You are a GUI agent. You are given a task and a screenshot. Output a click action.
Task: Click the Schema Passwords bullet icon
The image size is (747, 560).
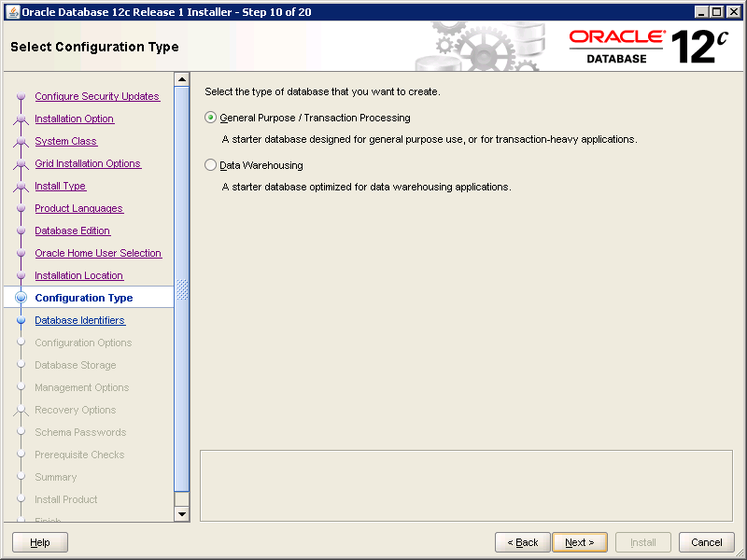tap(21, 432)
